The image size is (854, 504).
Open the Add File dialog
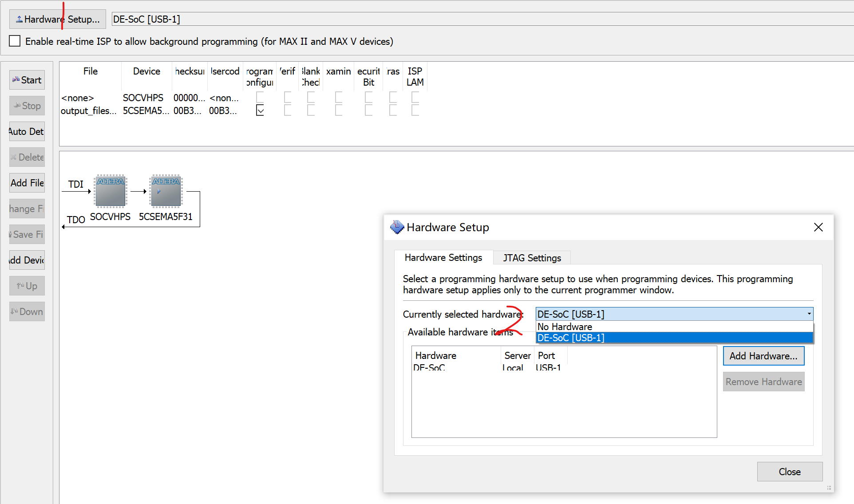(x=27, y=183)
